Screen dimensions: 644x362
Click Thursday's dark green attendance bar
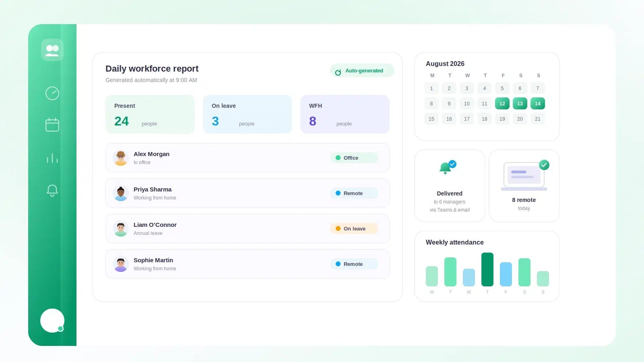click(x=487, y=269)
